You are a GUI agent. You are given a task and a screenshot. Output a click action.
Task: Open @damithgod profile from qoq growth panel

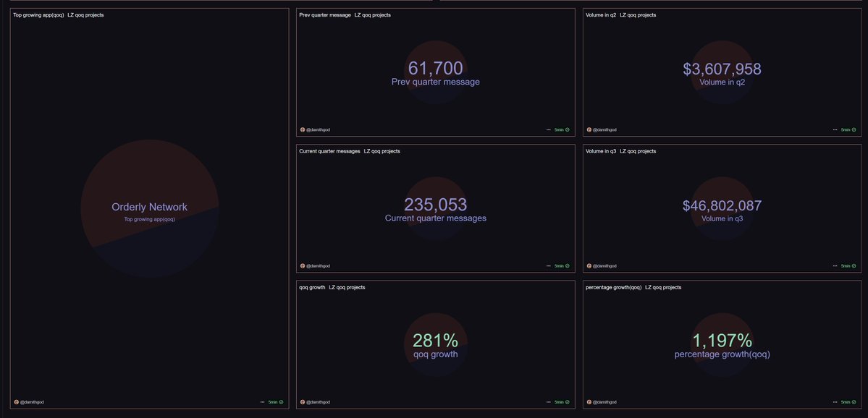click(x=319, y=402)
